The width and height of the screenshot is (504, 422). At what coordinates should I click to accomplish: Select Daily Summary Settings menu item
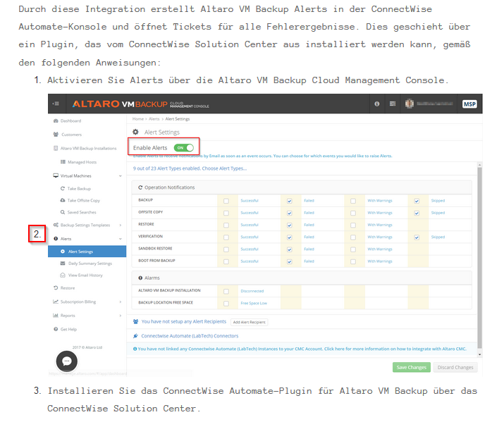(90, 263)
